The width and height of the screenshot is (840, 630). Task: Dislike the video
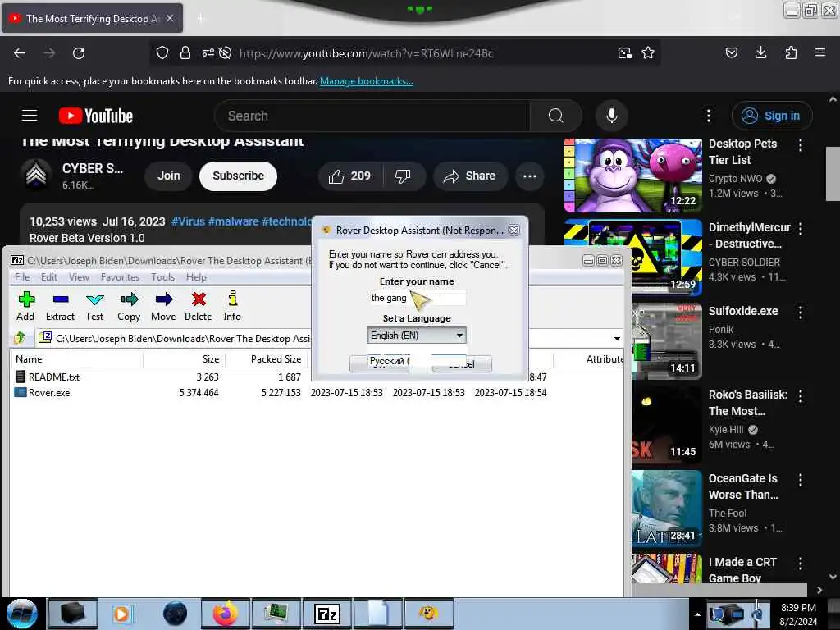coord(403,176)
